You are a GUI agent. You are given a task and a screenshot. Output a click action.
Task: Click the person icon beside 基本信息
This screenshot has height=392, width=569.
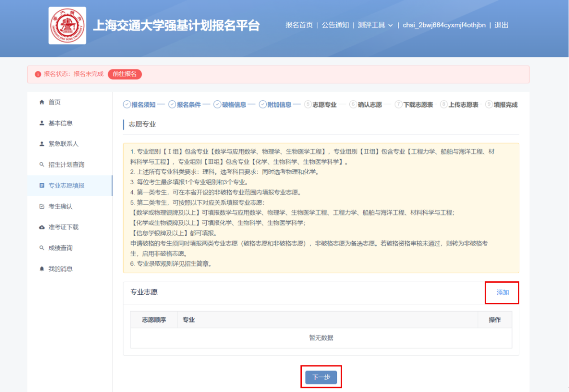(x=42, y=123)
